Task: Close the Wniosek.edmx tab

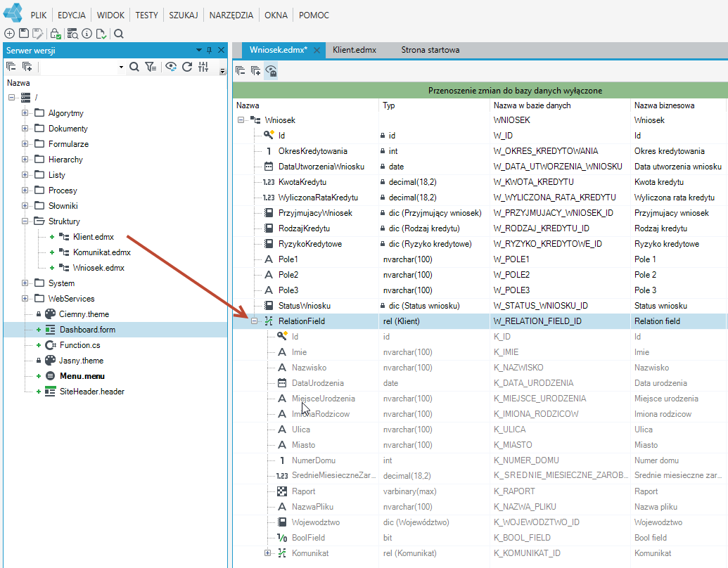Action: [x=317, y=50]
